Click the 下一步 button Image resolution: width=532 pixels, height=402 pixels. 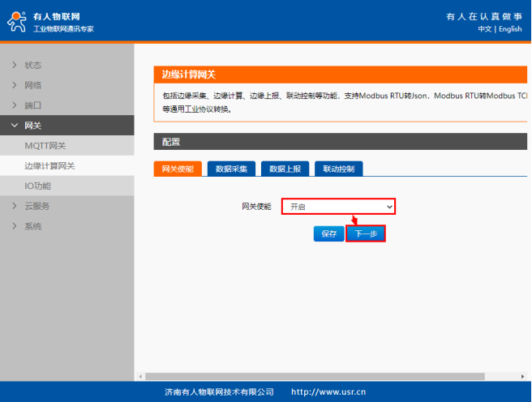(365, 233)
